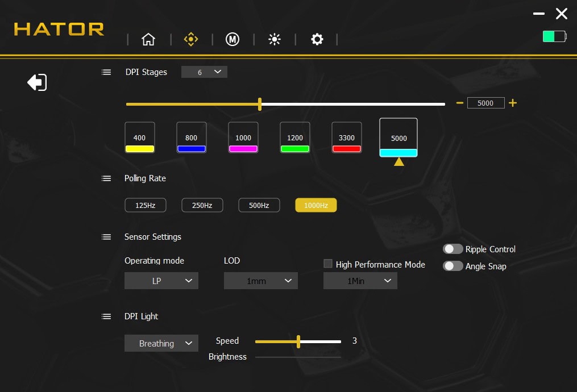Increase DPI with the plus icon
Screen dimensions: 577x392
click(x=513, y=103)
